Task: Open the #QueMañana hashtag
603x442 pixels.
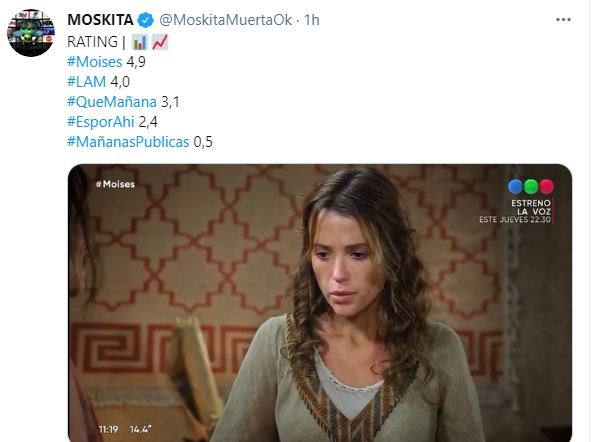Action: [112, 102]
